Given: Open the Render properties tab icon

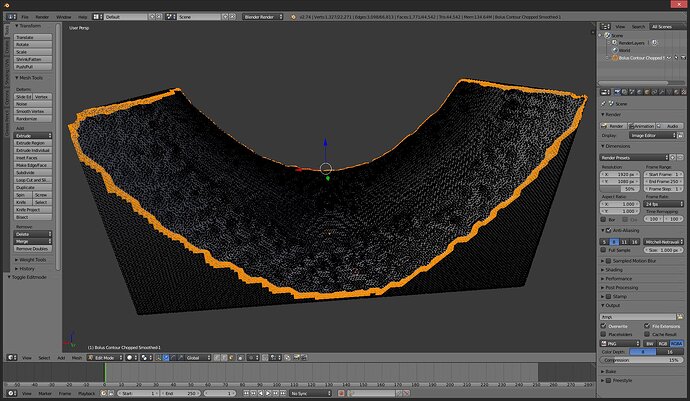Looking at the screenshot, I should pyautogui.click(x=617, y=92).
